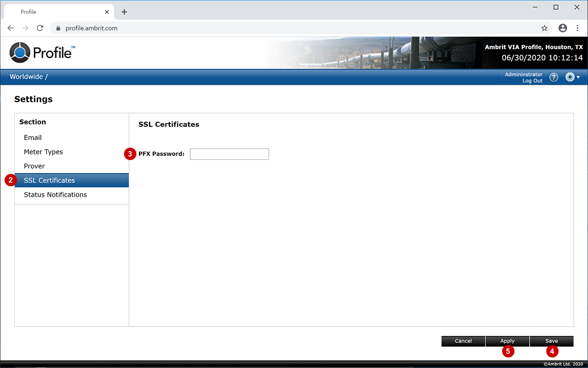This screenshot has height=368, width=588.
Task: Minimize the browser window
Action: pos(535,7)
